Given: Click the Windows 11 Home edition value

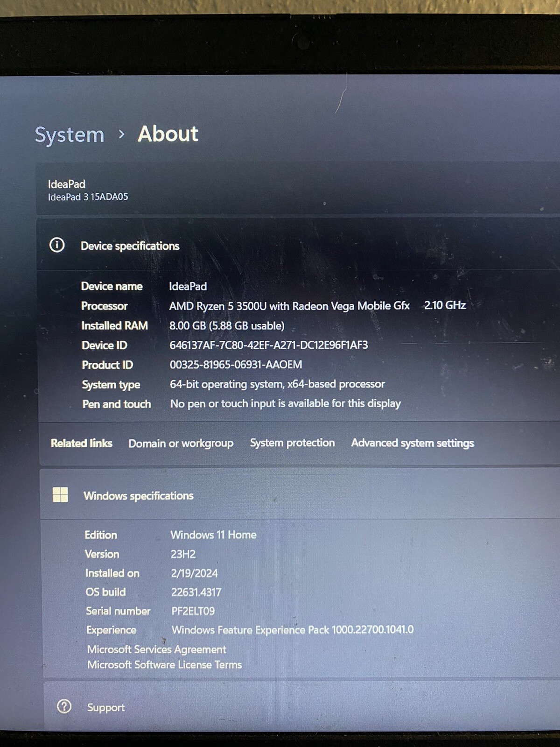Looking at the screenshot, I should click(x=214, y=535).
